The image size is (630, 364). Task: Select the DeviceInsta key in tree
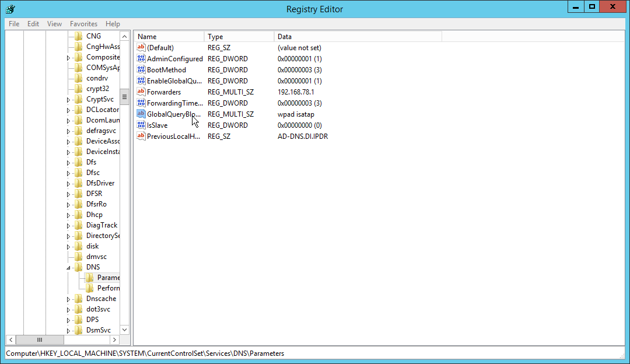tap(103, 152)
